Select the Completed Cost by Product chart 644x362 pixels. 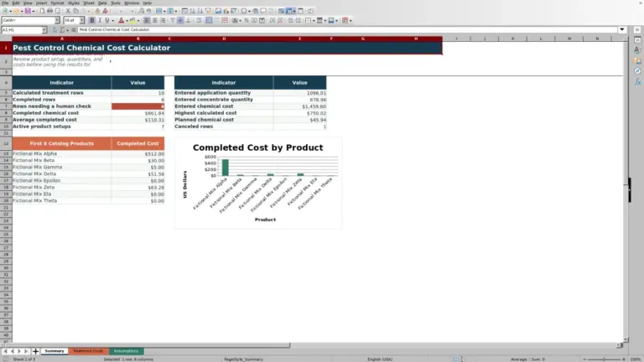[x=258, y=183]
